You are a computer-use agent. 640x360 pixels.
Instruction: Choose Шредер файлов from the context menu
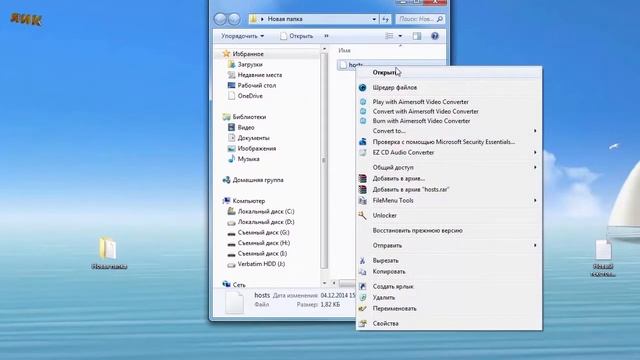pos(449,87)
